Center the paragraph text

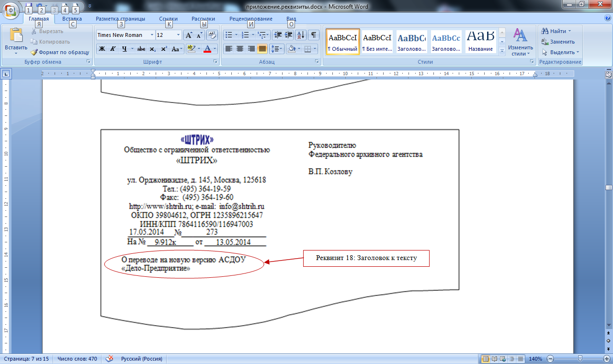(240, 49)
